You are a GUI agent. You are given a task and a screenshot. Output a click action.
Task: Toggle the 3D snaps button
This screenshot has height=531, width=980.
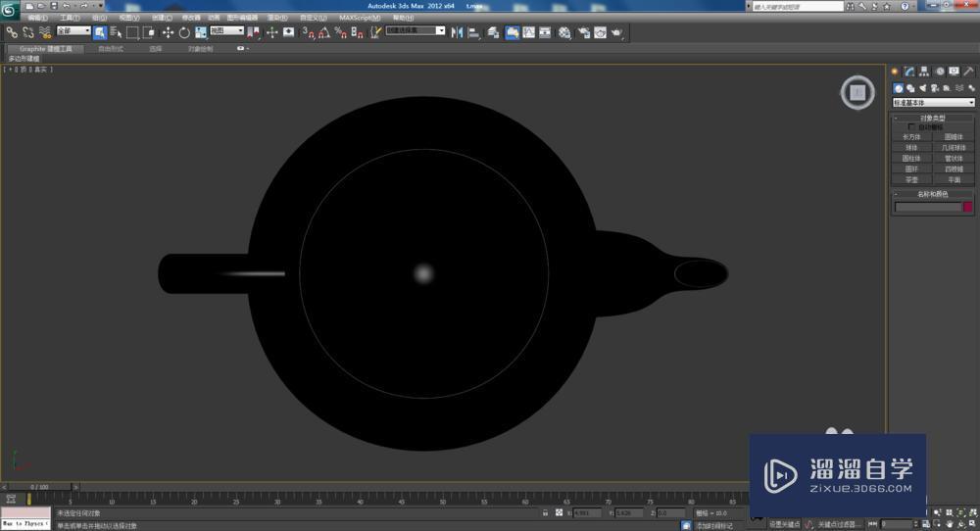(x=307, y=32)
